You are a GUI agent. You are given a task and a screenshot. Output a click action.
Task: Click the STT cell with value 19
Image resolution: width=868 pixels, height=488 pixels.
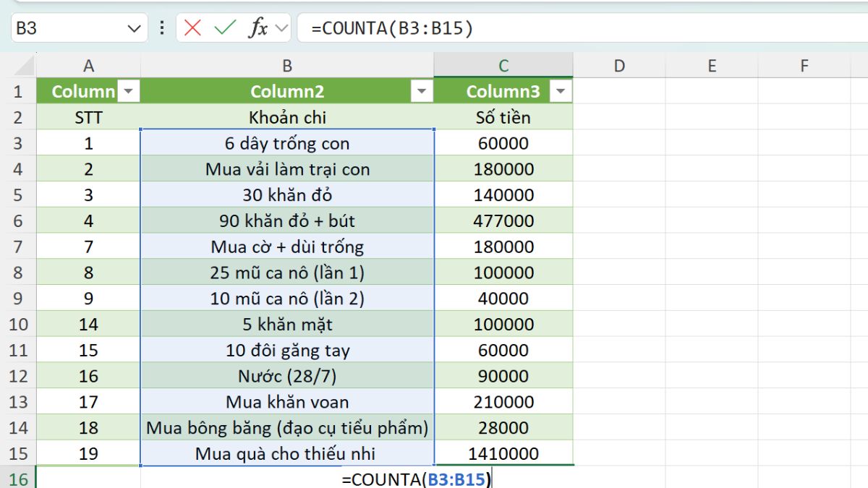click(88, 453)
